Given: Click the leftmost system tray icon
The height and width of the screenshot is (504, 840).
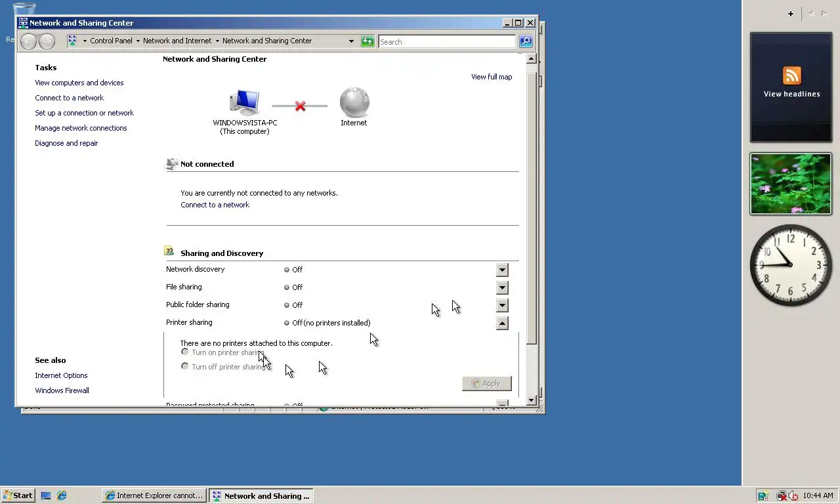Looking at the screenshot, I should click(763, 496).
